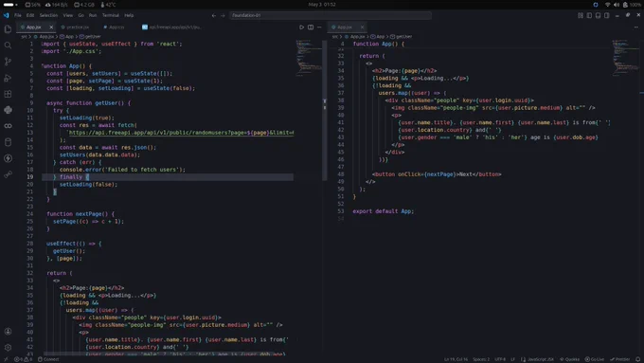
Task: Toggle the Secondary Side Bar
Action: coord(607,15)
